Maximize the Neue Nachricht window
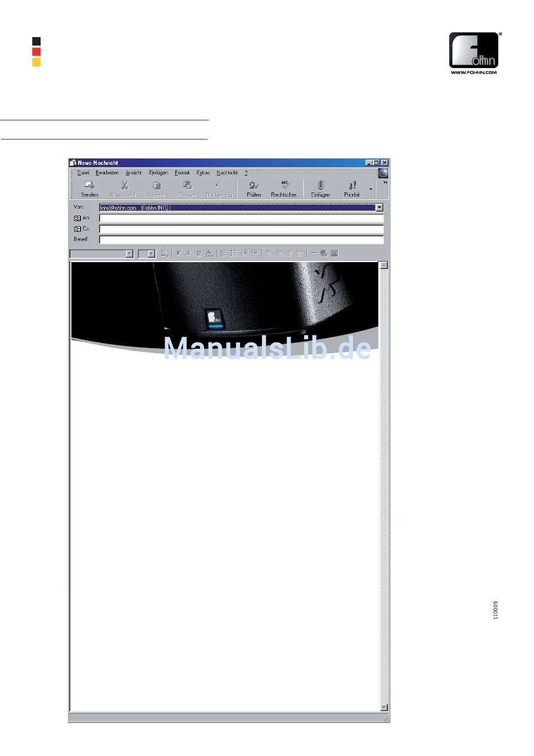Screen dimensions: 534x756 (377, 163)
